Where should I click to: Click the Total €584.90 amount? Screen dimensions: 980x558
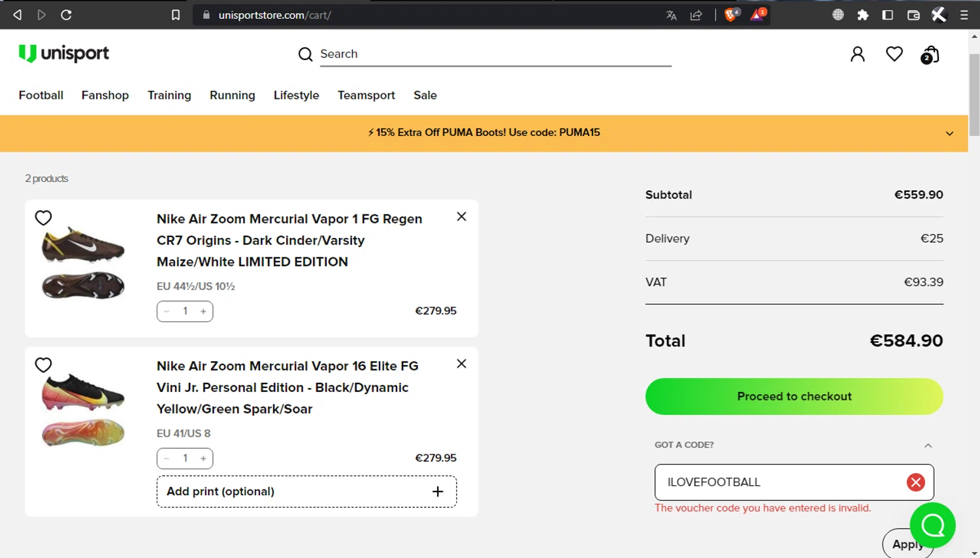906,341
